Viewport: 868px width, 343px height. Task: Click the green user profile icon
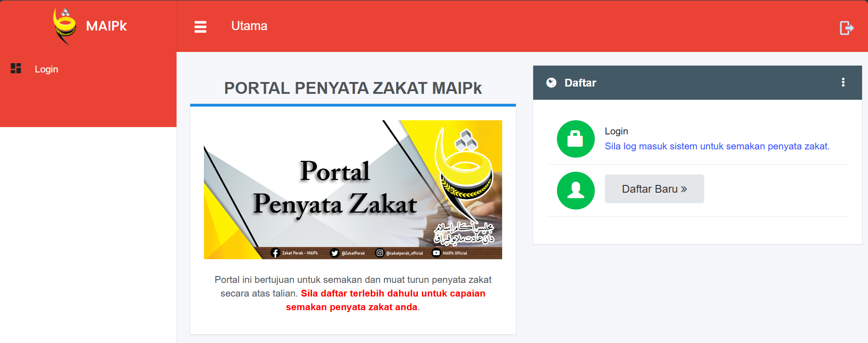pos(575,190)
